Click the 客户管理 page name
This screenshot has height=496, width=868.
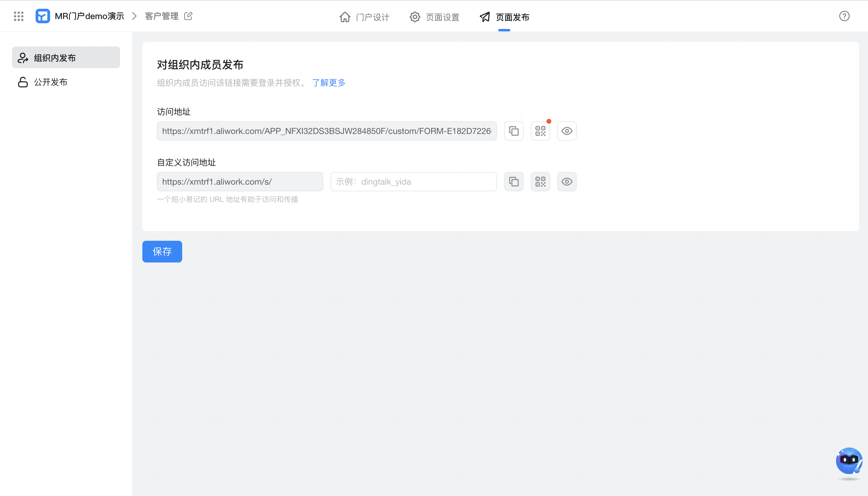[161, 16]
